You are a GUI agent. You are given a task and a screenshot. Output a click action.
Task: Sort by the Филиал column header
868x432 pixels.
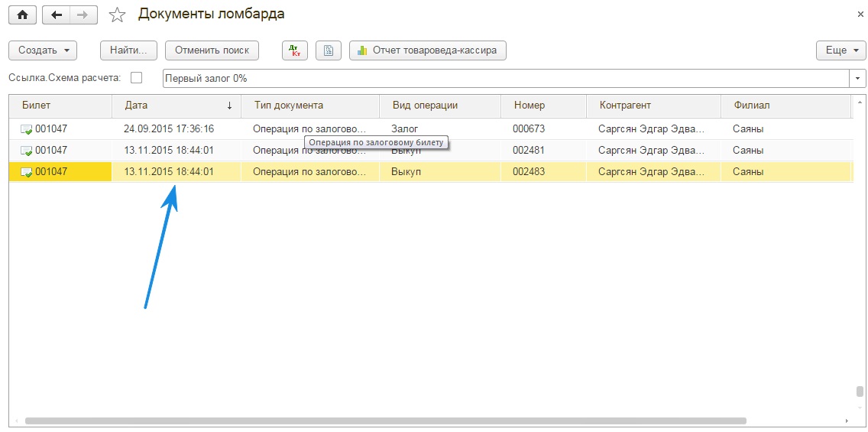pyautogui.click(x=785, y=106)
